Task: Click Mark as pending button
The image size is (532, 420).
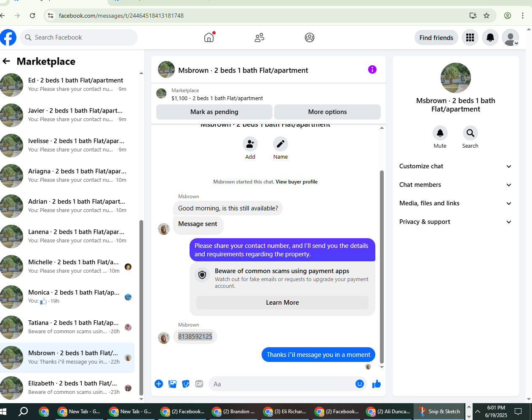Action: click(214, 112)
